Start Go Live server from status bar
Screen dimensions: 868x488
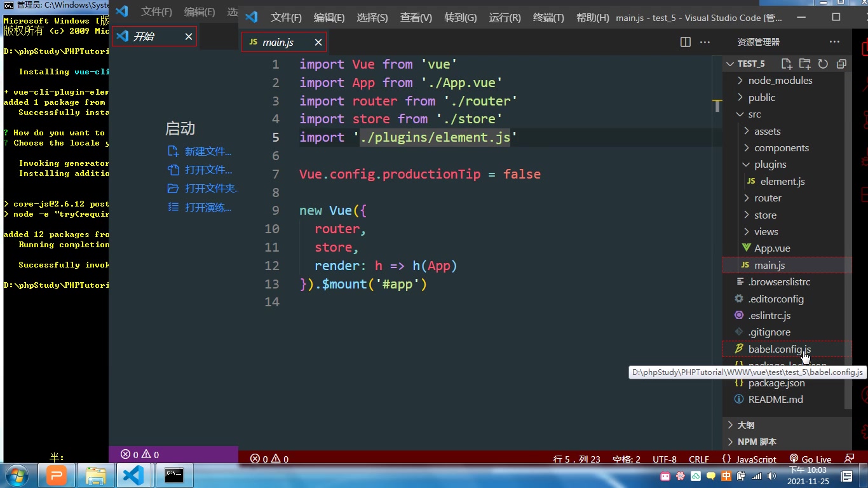[810, 459]
